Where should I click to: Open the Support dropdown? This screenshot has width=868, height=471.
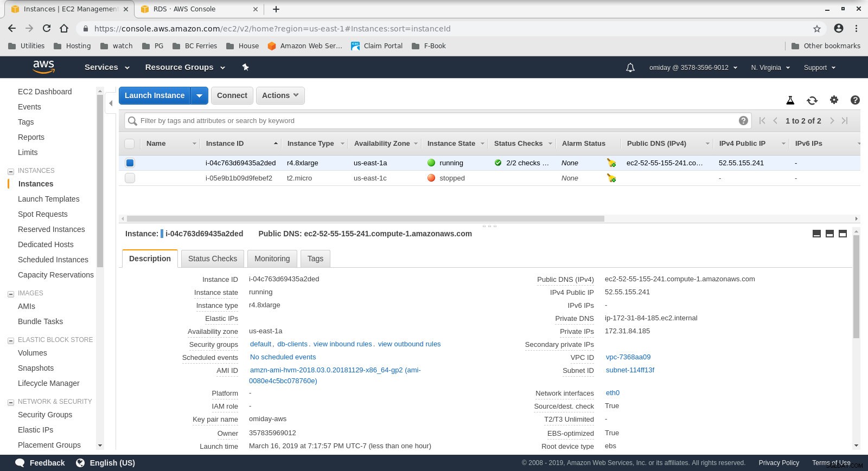tap(820, 68)
